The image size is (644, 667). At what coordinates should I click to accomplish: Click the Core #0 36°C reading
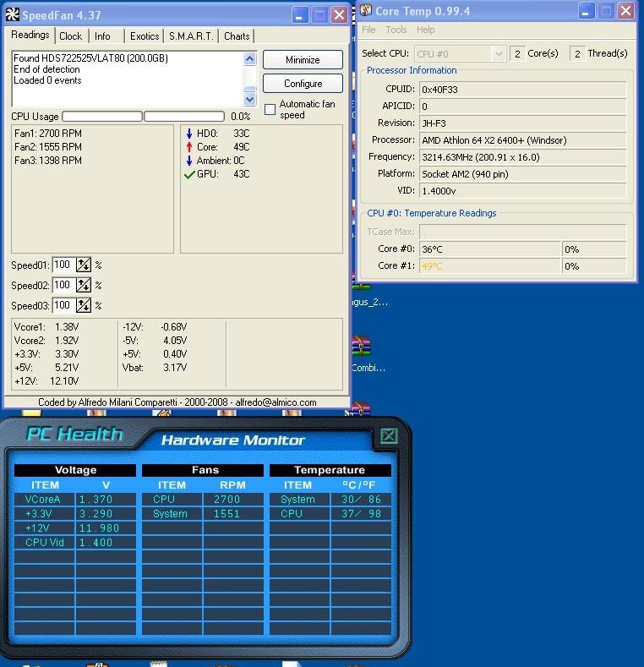click(489, 249)
